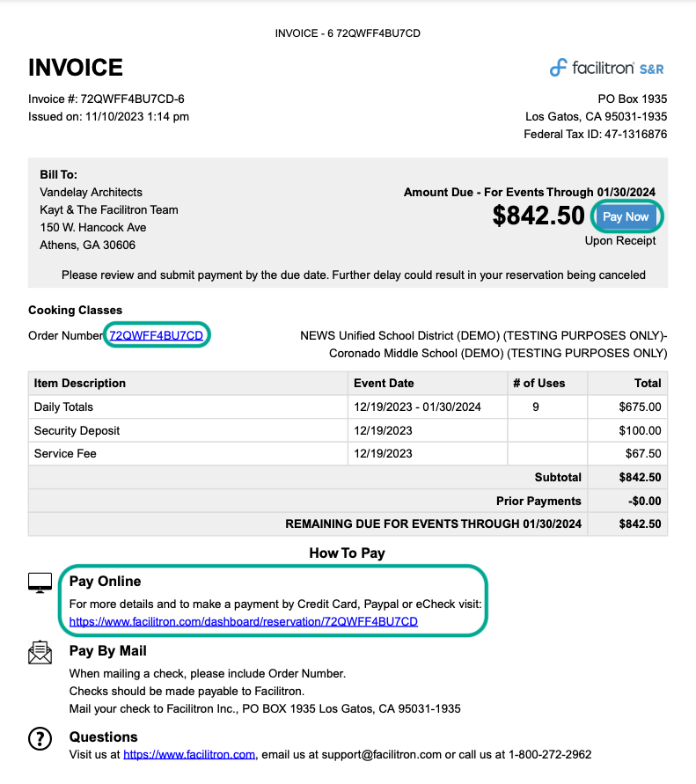Click the Issued on: 11/10/2023 1:14 pm text
The width and height of the screenshot is (696, 784).
[108, 116]
